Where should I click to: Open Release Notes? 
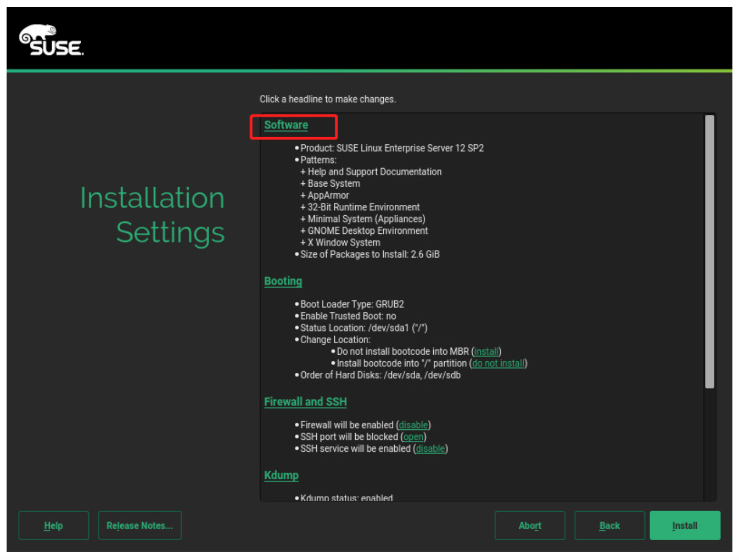click(139, 525)
